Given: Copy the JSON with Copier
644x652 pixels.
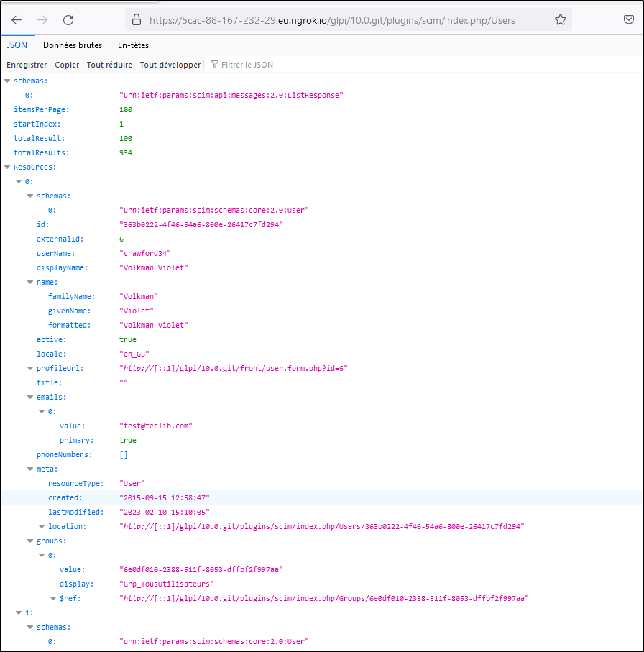Looking at the screenshot, I should pos(67,64).
